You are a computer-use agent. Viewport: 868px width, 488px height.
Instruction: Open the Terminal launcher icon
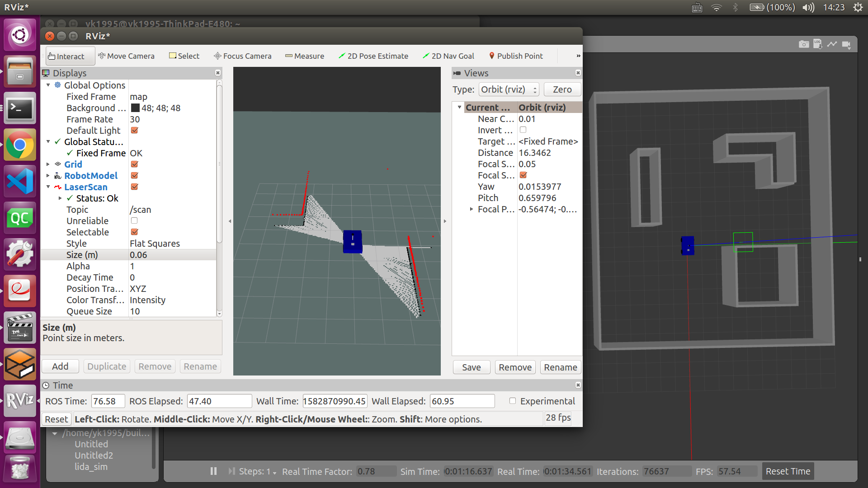20,108
